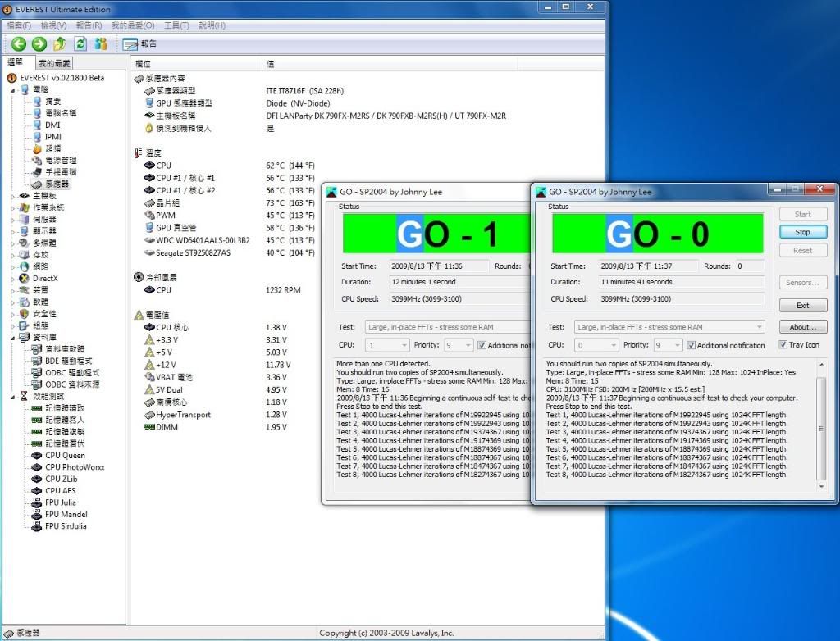Select the HyperTransport voltage row
Image resolution: width=840 pixels, height=641 pixels.
(183, 415)
